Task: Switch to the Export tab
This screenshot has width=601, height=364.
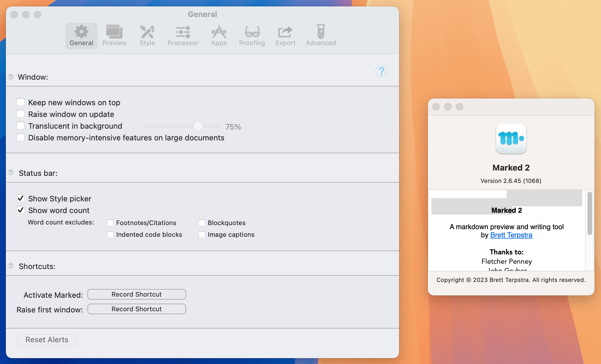Action: click(285, 36)
